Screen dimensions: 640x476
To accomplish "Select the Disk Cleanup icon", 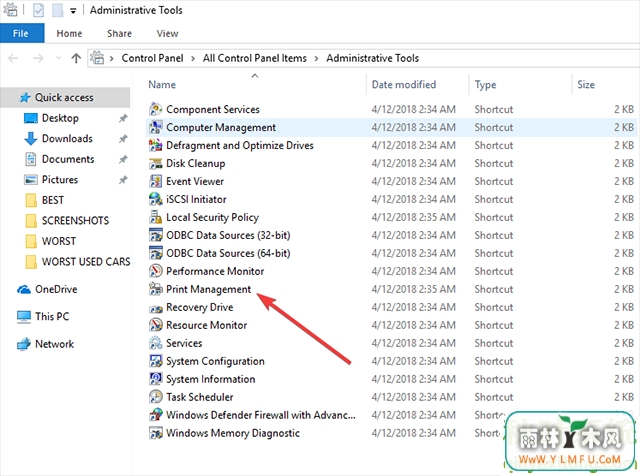I will [156, 163].
